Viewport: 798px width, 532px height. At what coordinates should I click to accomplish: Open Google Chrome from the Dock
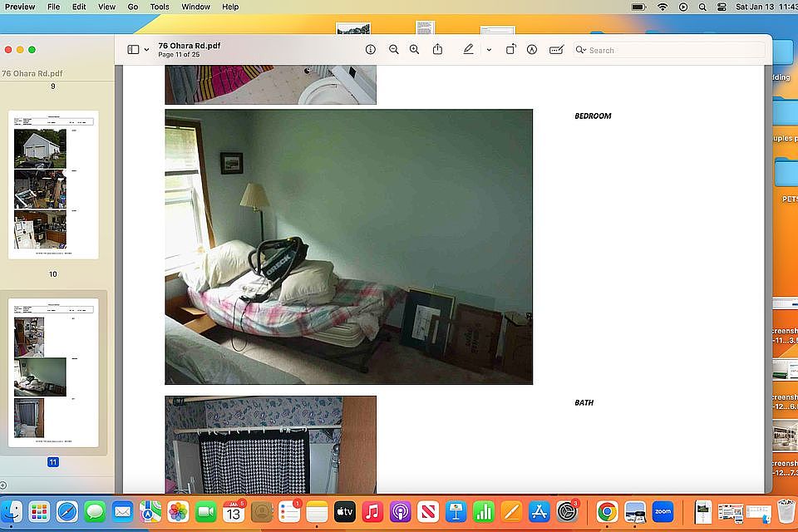607,512
